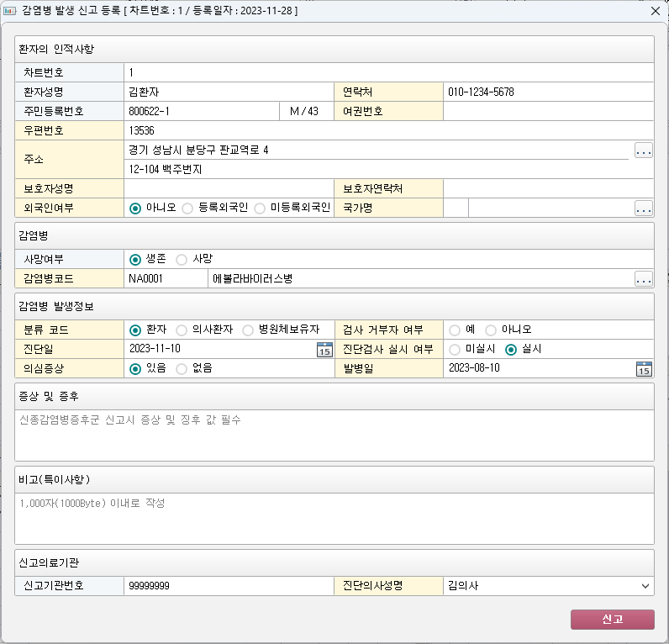Select 예 for 검사 거부자 여부
This screenshot has width=669, height=644.
click(455, 330)
